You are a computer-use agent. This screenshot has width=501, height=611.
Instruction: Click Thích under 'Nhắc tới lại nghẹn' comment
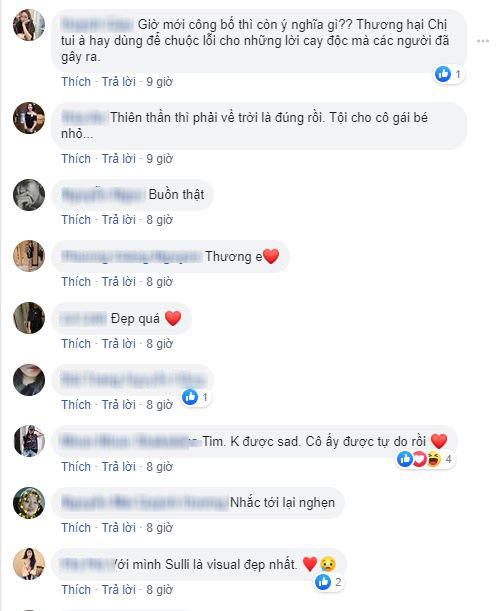point(76,528)
